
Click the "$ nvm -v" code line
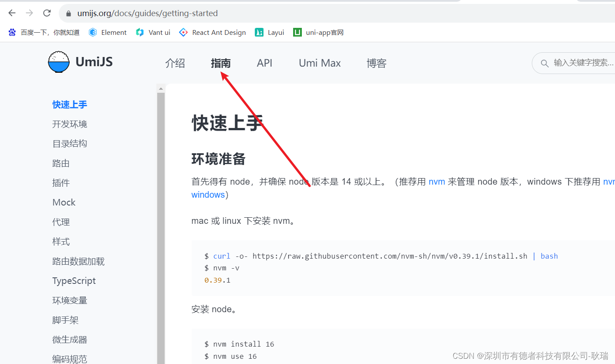pyautogui.click(x=222, y=268)
